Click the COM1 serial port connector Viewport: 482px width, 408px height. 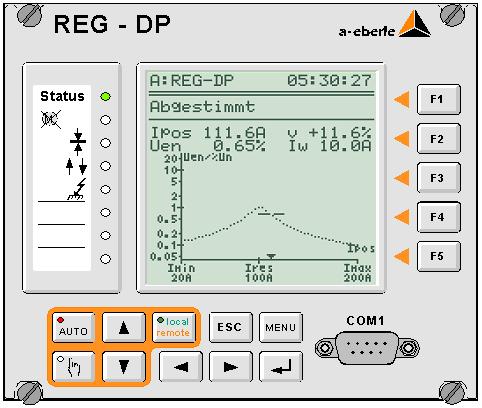(x=367, y=348)
